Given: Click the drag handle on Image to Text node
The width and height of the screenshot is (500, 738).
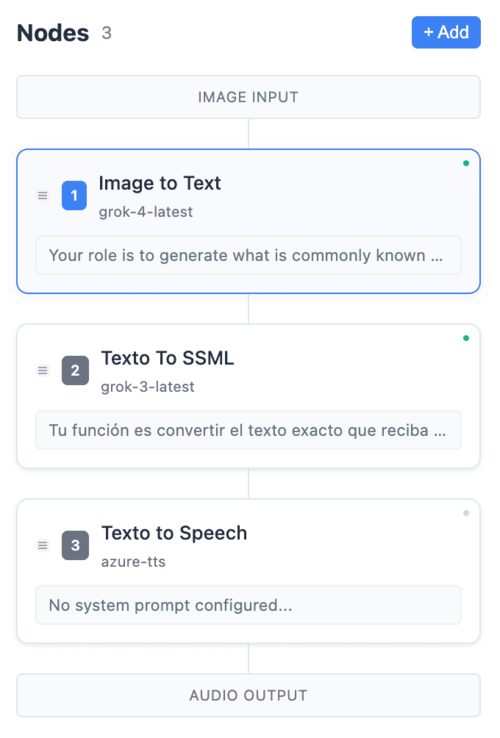Looking at the screenshot, I should pos(42,195).
